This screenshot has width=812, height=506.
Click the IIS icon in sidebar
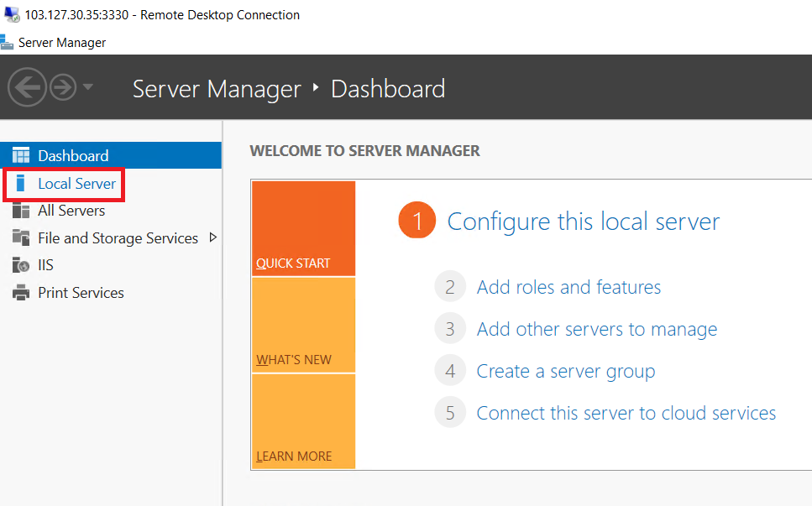(21, 265)
